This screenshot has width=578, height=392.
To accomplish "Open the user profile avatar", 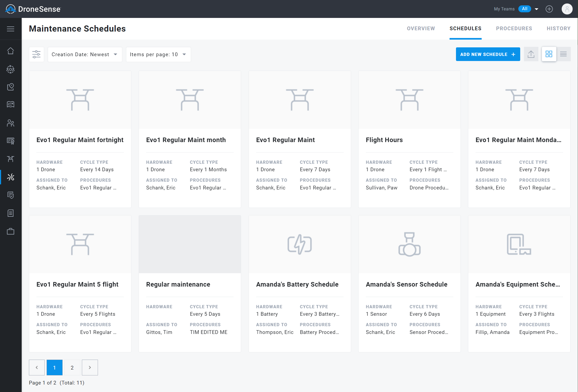I will (x=567, y=9).
